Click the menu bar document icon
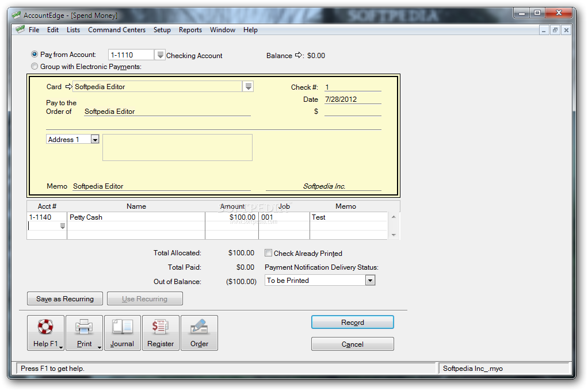 [x=20, y=29]
